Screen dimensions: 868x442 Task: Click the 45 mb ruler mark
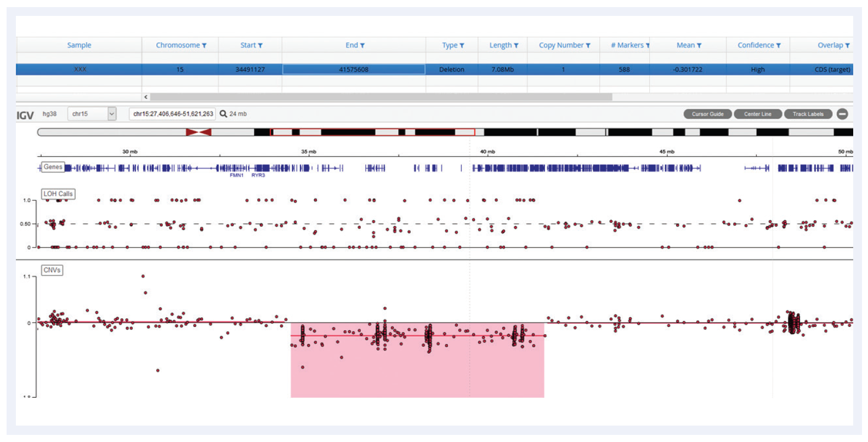pos(667,152)
